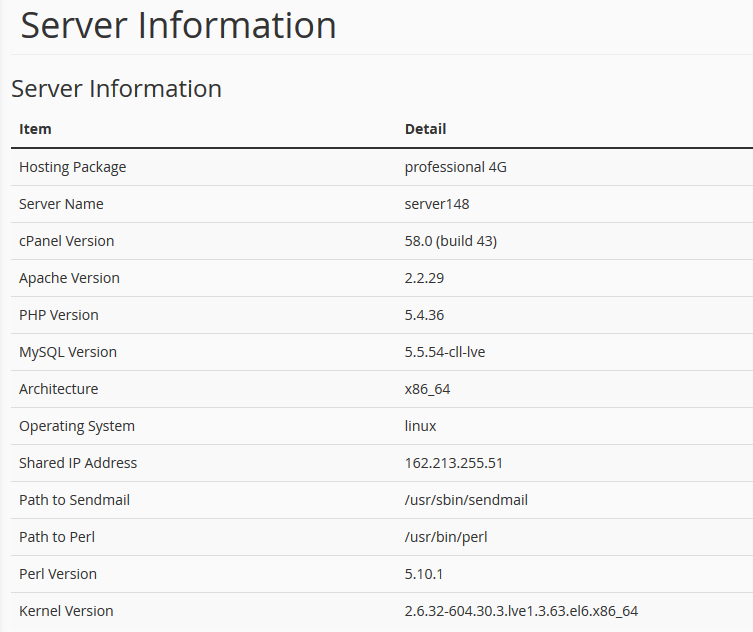Screen dimensions: 753x632
Task: Click the MySQL Version 5.5.54-cll-lve value
Action: [445, 352]
